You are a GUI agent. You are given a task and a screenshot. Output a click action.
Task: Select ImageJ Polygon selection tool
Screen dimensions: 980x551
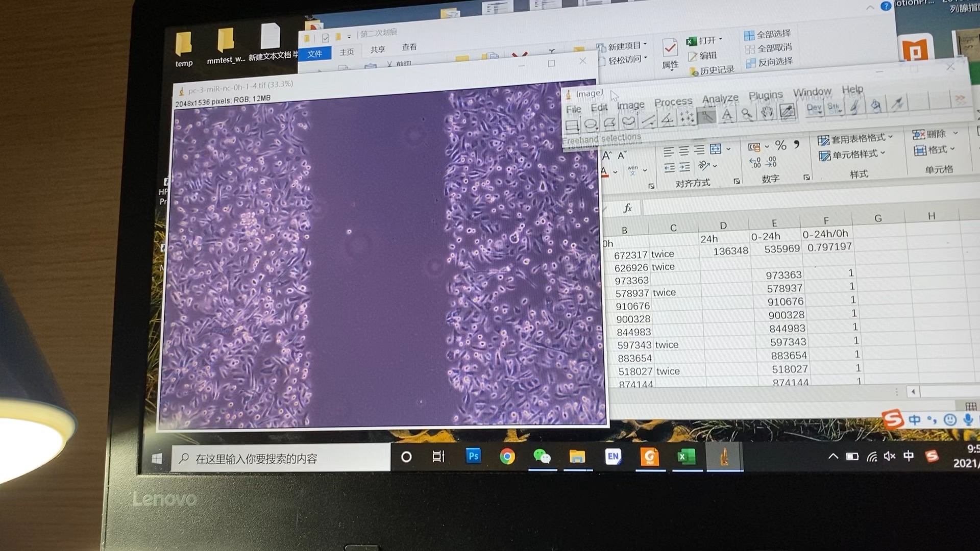click(x=609, y=123)
